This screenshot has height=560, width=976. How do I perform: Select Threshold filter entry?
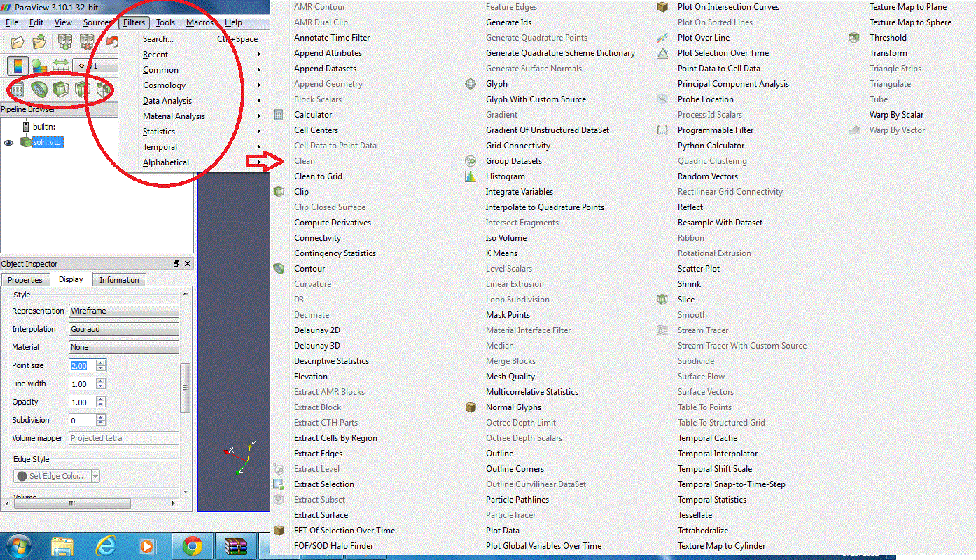[888, 38]
